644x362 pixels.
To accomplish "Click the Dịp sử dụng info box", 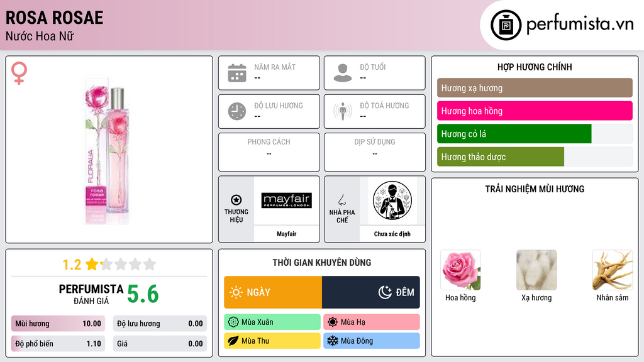I will (x=375, y=152).
